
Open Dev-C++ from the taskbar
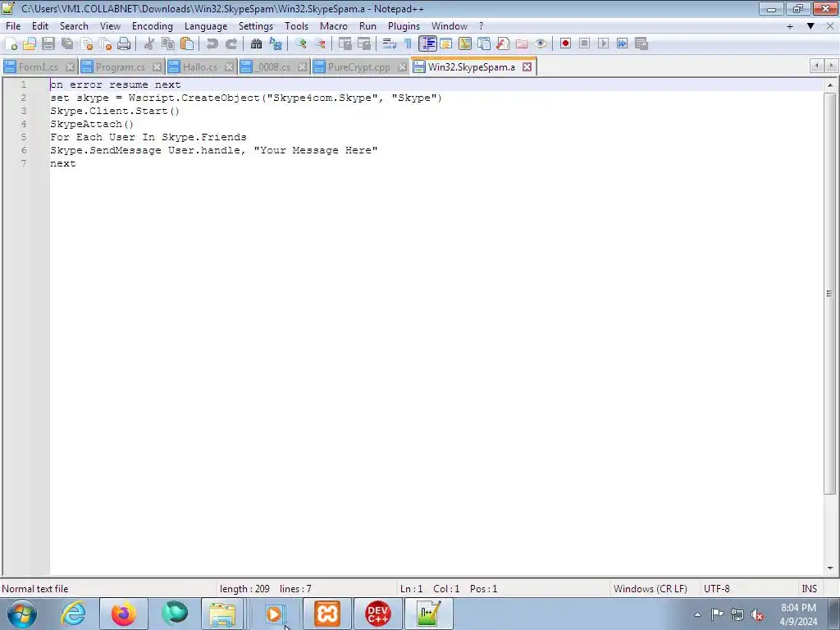point(377,614)
